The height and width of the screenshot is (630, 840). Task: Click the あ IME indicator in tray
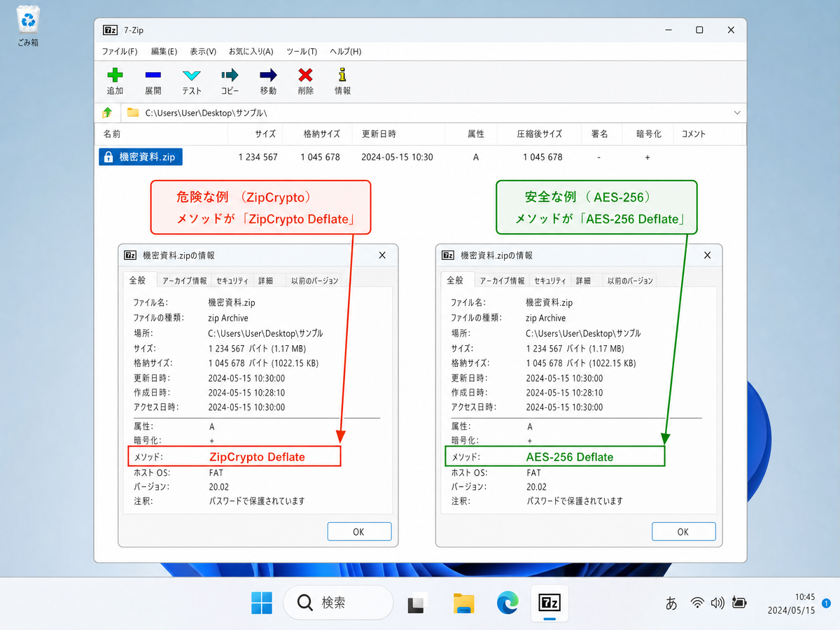tap(671, 603)
